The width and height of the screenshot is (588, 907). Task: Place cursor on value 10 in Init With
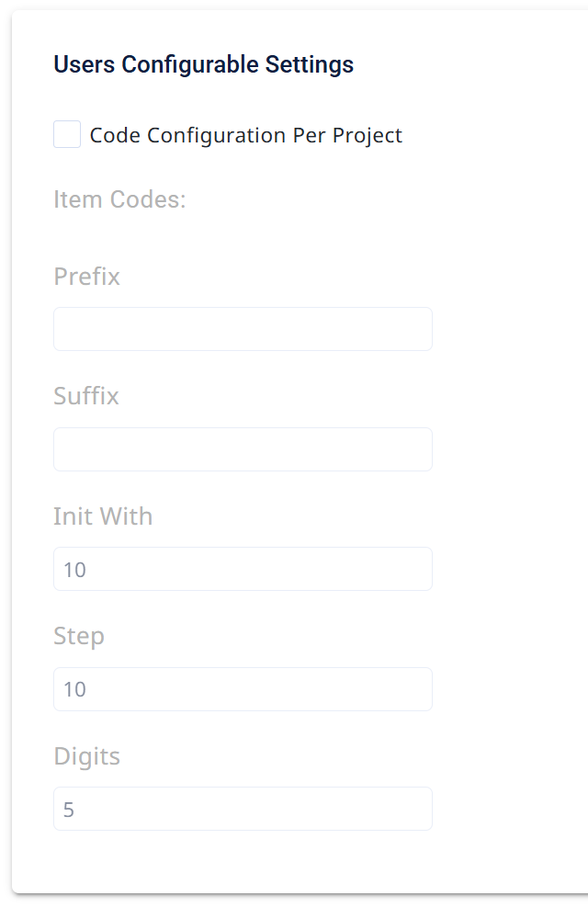(x=74, y=570)
